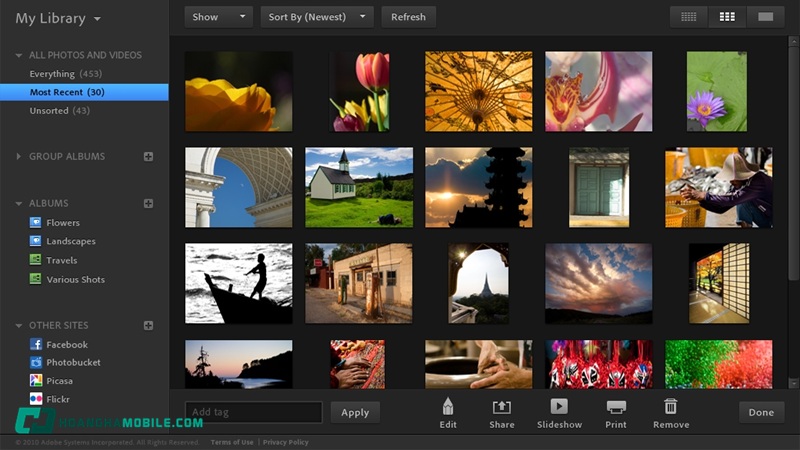Expand the Group Albums section
The height and width of the screenshot is (450, 800).
(x=19, y=156)
